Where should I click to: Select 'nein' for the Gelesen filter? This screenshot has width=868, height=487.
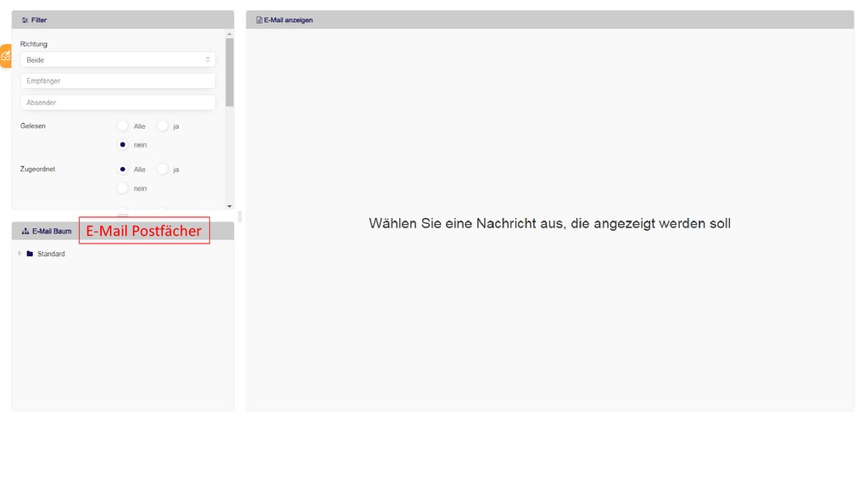[123, 144]
